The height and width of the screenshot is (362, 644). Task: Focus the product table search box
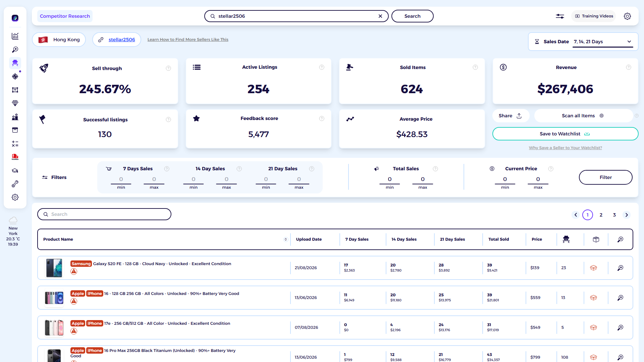[104, 214]
